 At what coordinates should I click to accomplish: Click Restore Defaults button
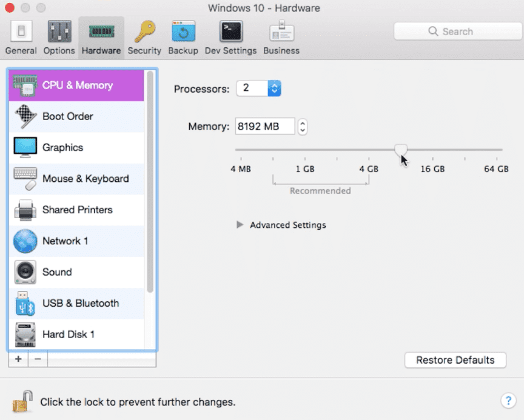tap(455, 360)
